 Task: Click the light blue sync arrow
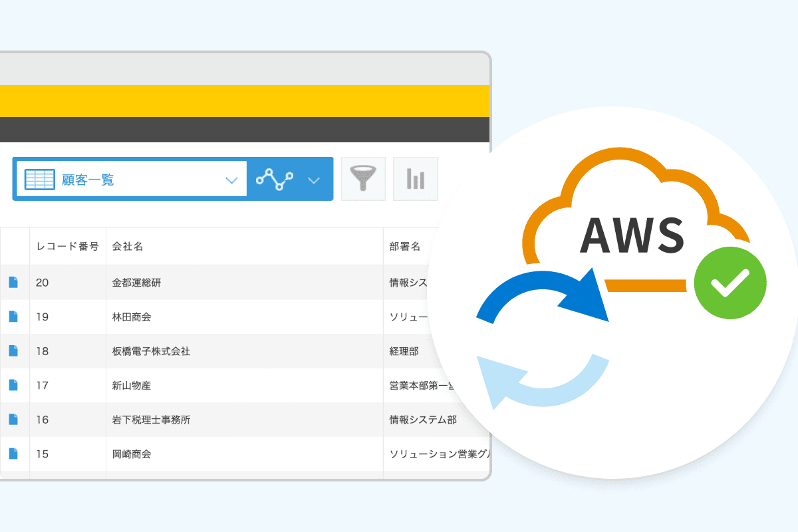(543, 381)
